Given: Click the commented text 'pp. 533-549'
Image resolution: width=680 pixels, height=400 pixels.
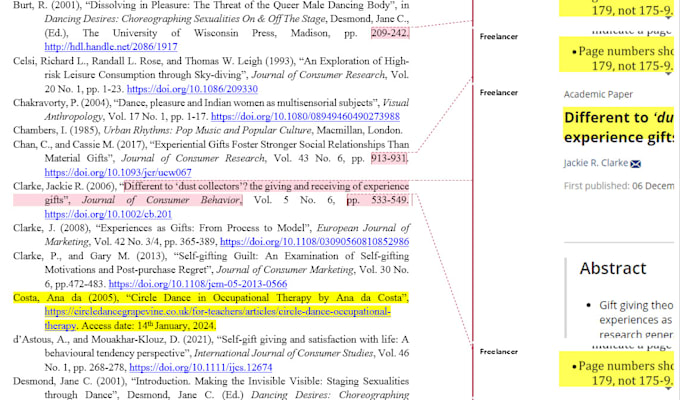Looking at the screenshot, I should [377, 200].
